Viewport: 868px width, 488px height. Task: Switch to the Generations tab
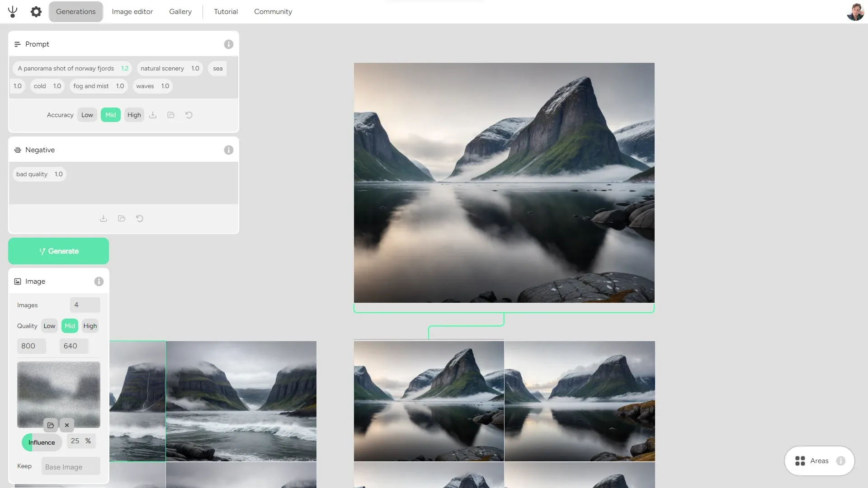click(x=76, y=12)
